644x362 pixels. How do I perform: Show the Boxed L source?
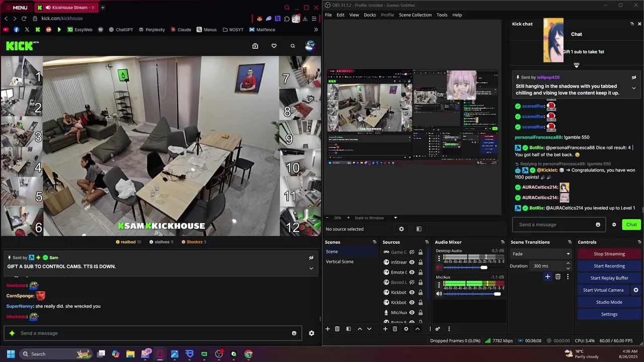pyautogui.click(x=412, y=283)
